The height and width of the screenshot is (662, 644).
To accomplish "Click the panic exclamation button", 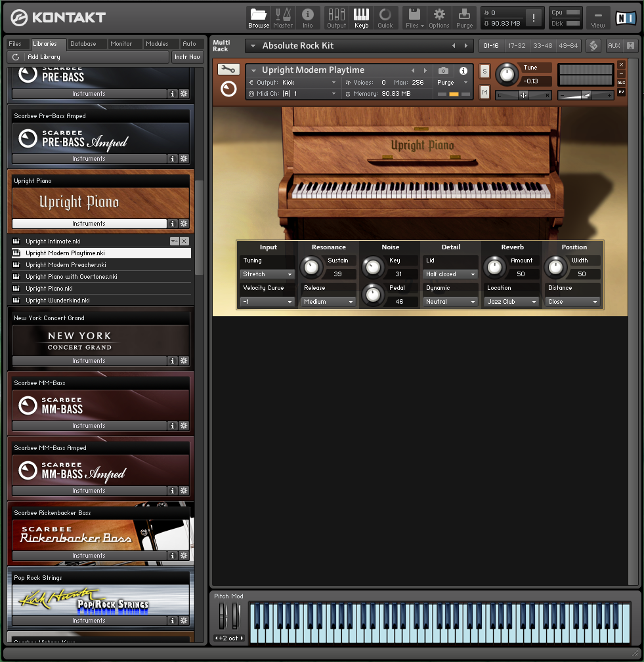I will (534, 18).
